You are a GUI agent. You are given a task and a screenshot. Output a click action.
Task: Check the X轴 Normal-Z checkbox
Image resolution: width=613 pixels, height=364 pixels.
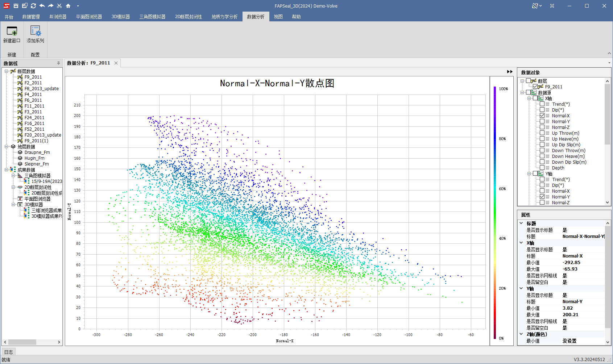tap(542, 127)
